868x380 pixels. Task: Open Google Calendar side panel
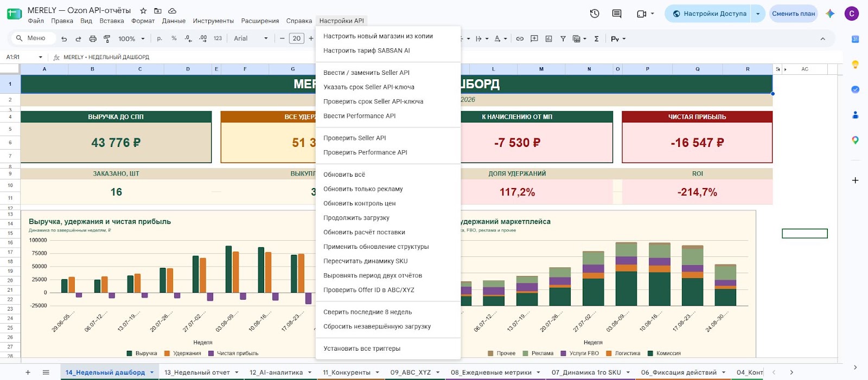coord(855,39)
